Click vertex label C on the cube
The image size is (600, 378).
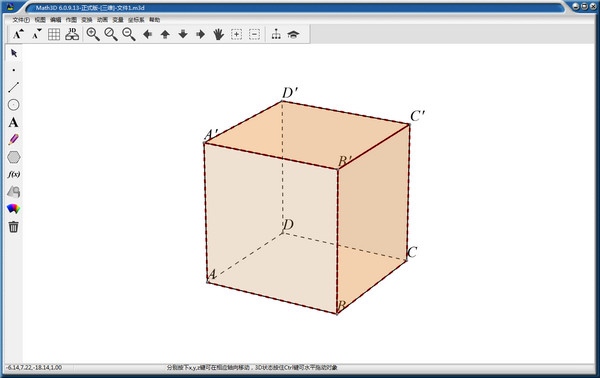[x=412, y=252]
